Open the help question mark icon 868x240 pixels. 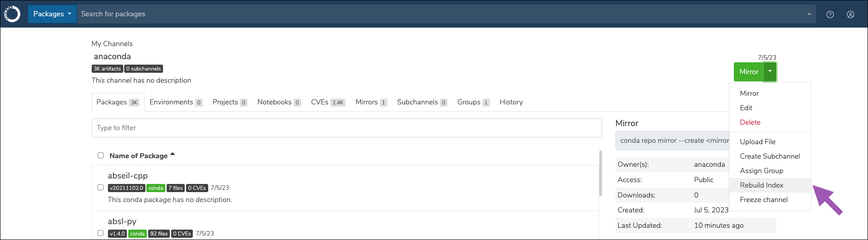tap(830, 14)
